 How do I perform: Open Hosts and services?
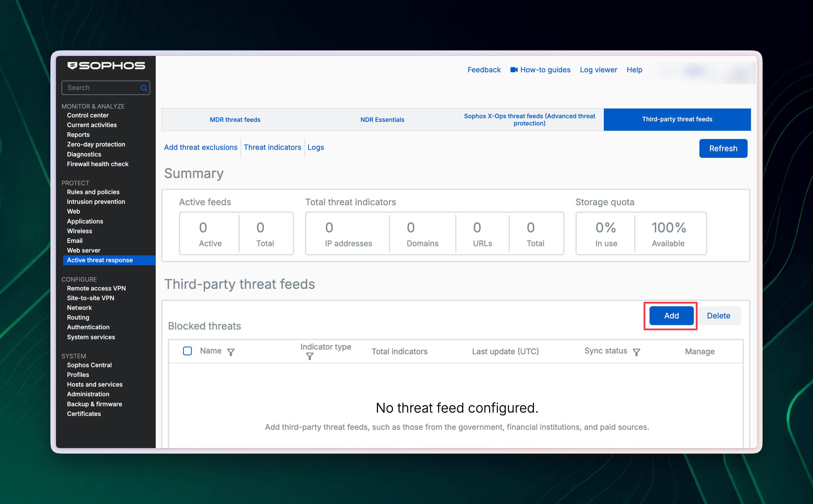tap(95, 384)
